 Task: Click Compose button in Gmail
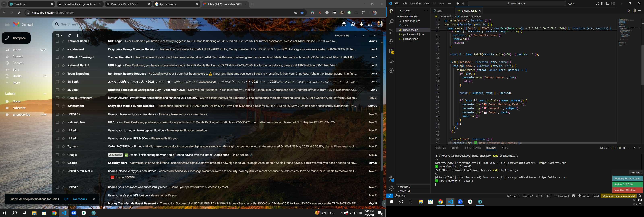pos(16,38)
